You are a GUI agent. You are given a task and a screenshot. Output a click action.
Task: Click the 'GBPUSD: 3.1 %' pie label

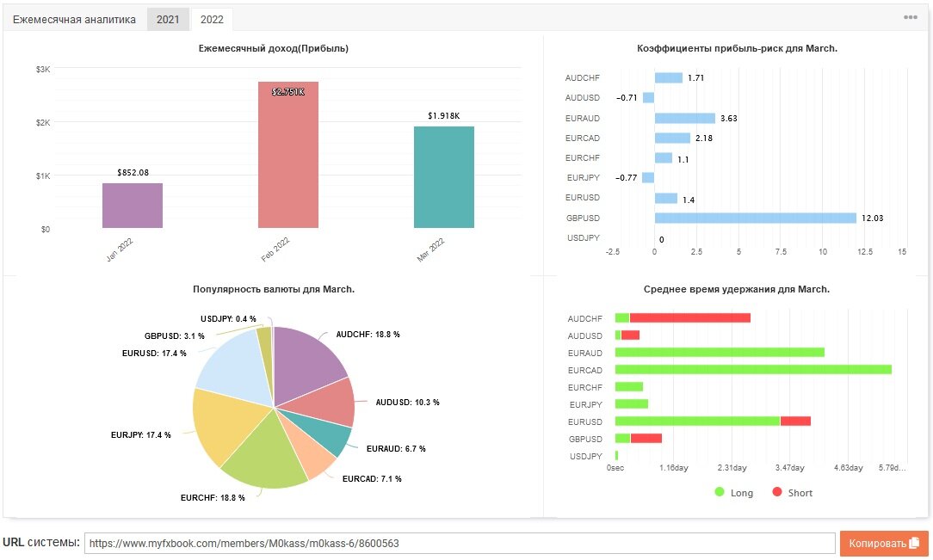click(x=175, y=336)
